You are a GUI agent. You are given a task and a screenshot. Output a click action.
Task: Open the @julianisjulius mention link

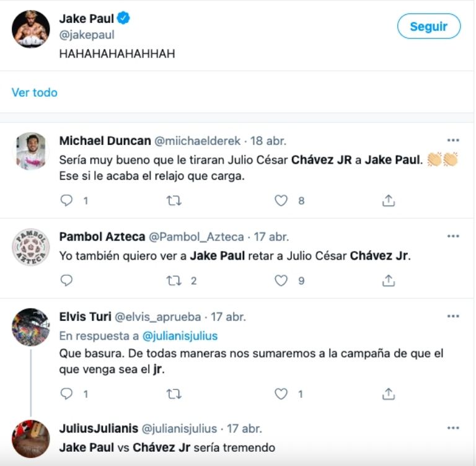(x=180, y=336)
